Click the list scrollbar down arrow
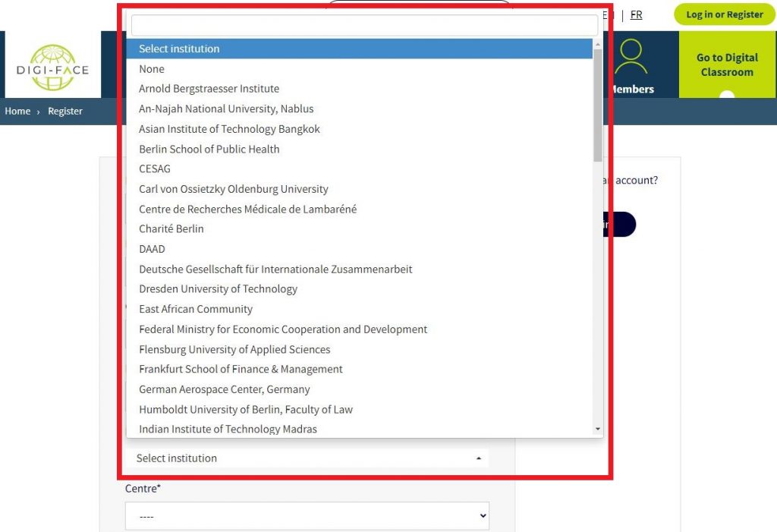This screenshot has width=777, height=532. point(598,429)
